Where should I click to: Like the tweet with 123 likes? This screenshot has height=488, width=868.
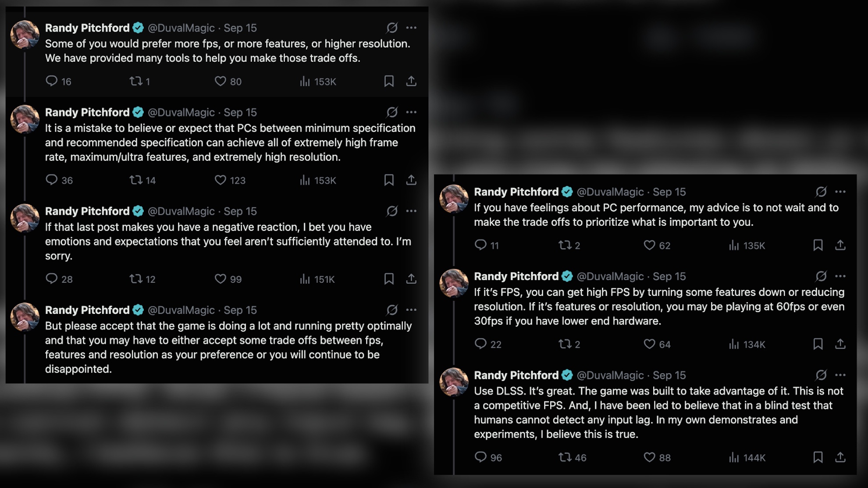[x=220, y=180]
